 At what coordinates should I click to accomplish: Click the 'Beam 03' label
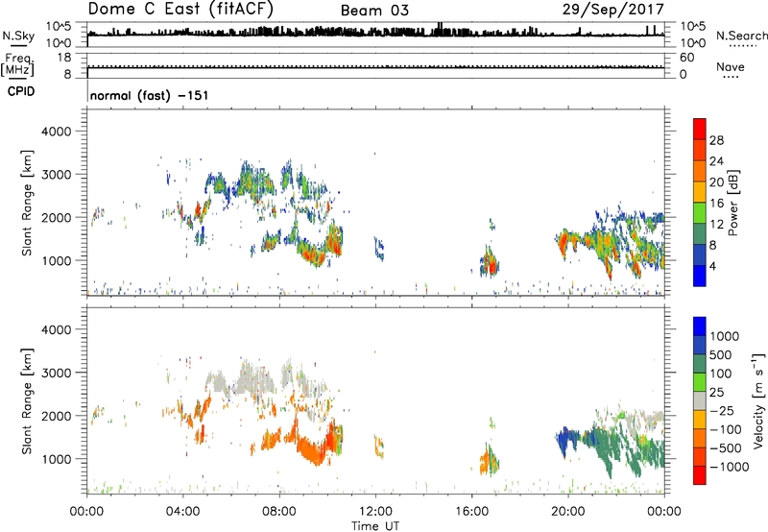374,11
